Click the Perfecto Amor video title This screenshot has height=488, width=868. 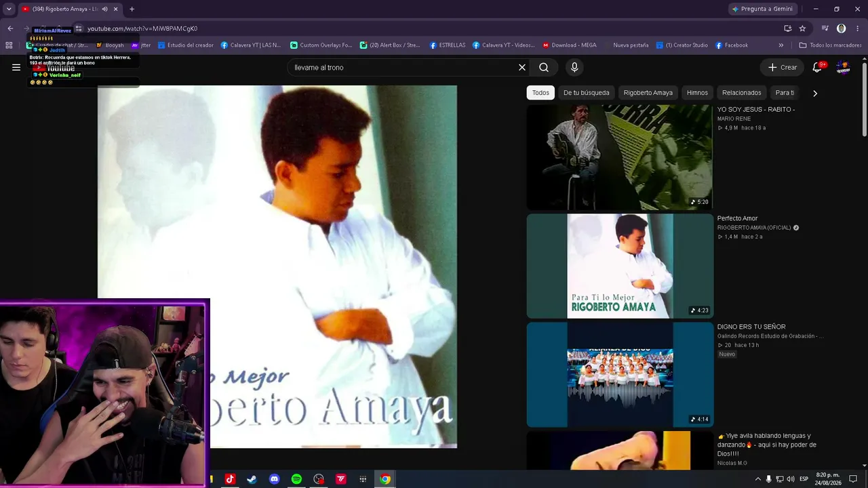737,218
